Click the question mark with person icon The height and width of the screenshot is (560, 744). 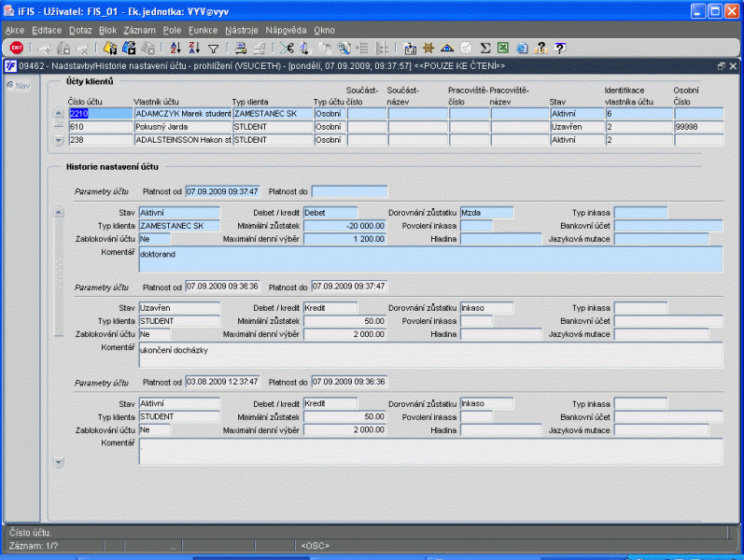click(x=540, y=48)
